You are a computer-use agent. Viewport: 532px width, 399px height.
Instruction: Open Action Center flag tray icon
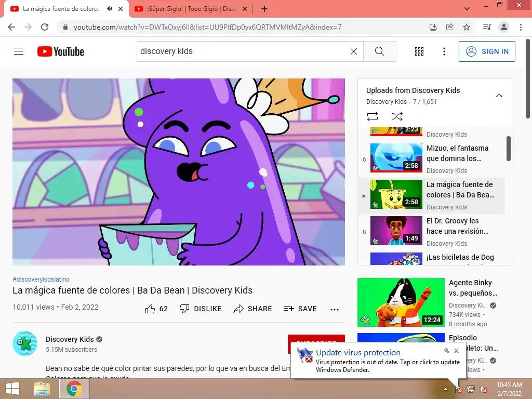[x=458, y=389]
